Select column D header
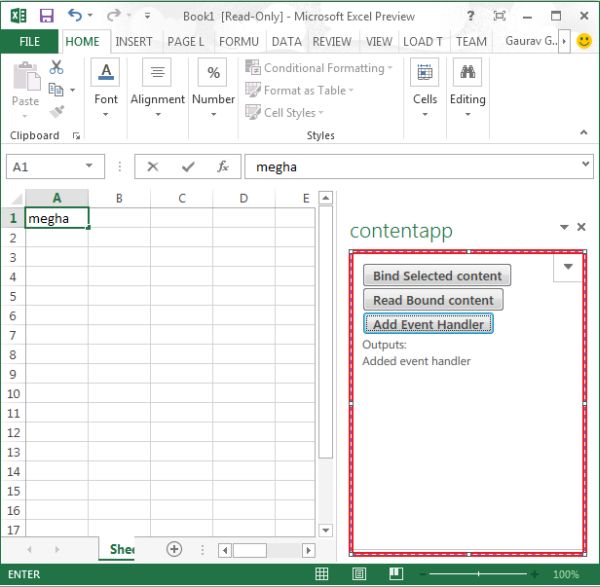600x587 pixels. (x=244, y=198)
